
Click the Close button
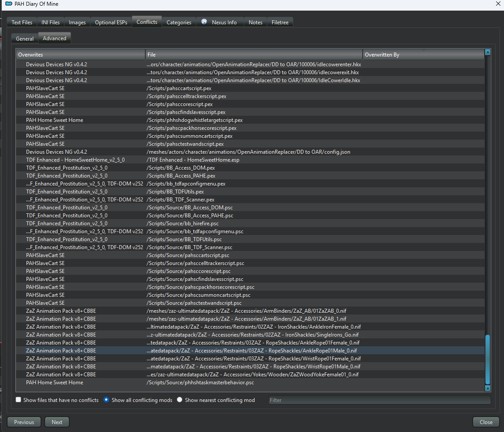pos(486,422)
